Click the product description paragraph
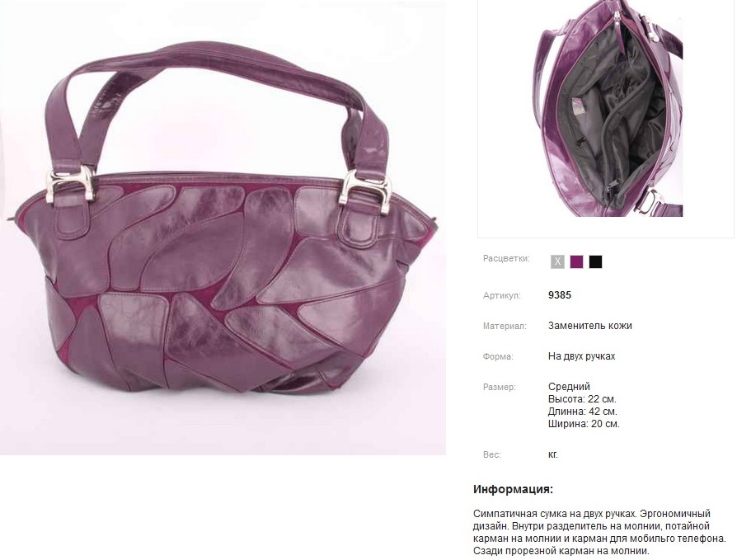The width and height of the screenshot is (737, 560). pos(600,532)
